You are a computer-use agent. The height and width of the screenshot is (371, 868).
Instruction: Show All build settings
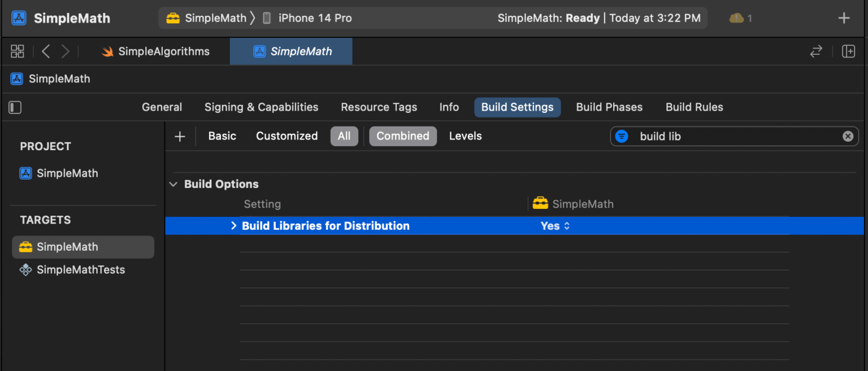point(344,136)
